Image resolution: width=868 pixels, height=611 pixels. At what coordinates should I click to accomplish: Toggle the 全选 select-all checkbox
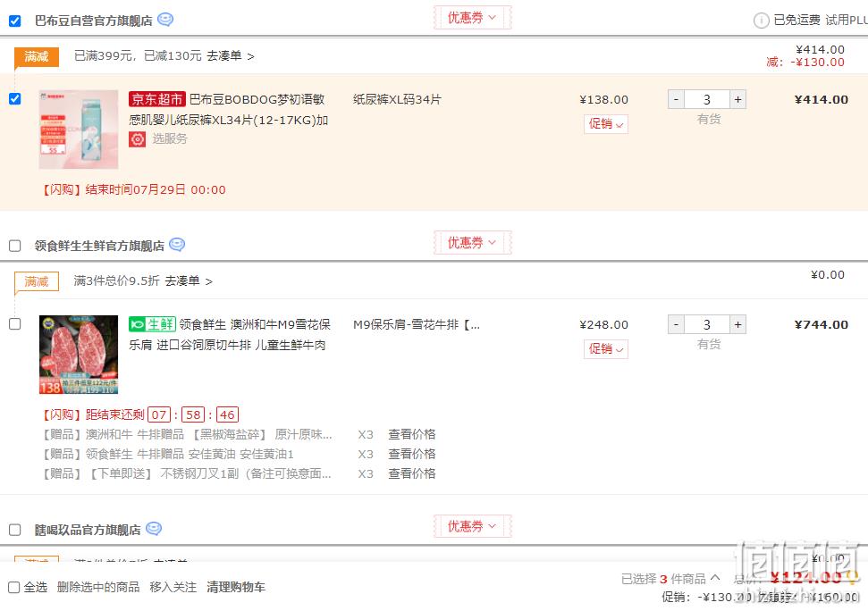point(14,587)
